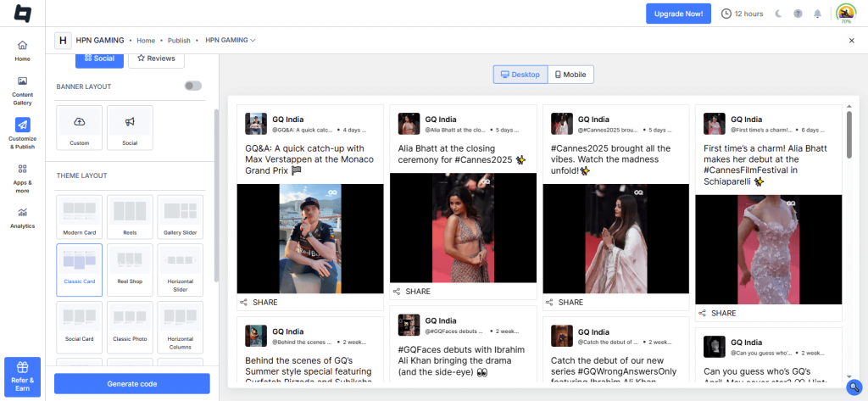Switch to the Social tab
Image resolution: width=868 pixels, height=401 pixels.
tap(98, 58)
